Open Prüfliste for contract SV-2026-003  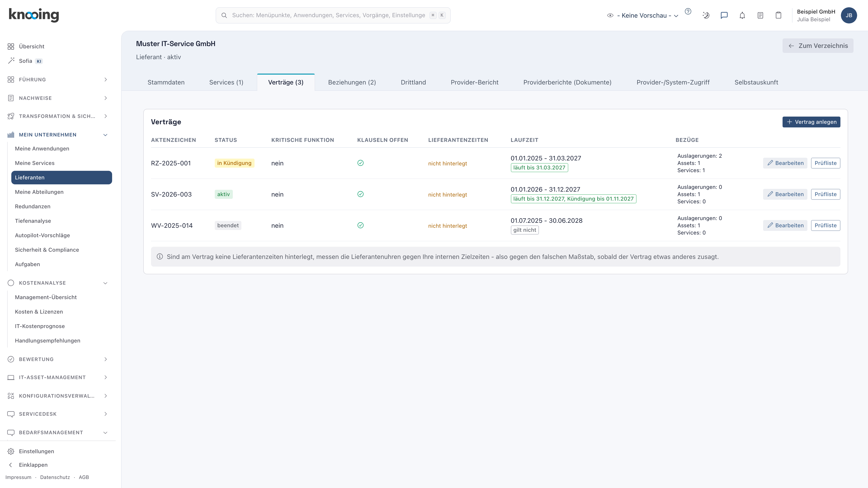coord(826,194)
